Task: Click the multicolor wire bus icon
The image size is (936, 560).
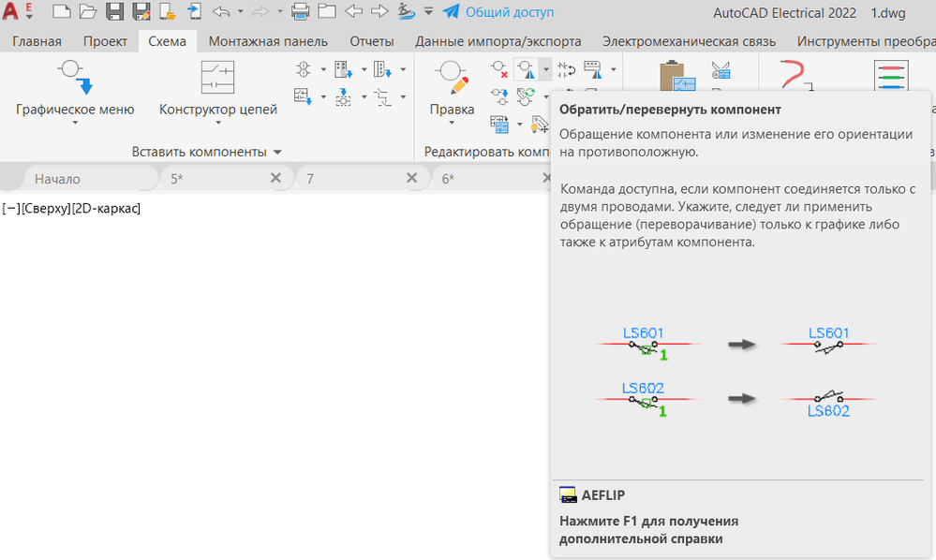Action: (x=891, y=75)
